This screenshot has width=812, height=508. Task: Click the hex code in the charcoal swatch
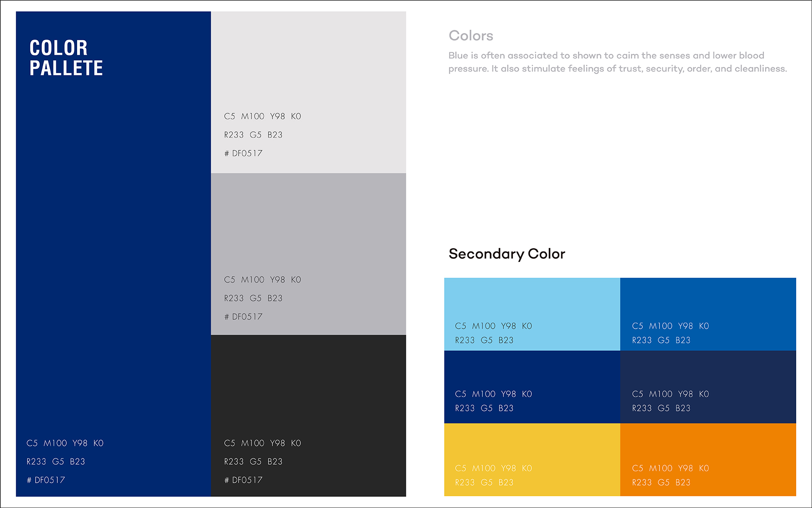coord(243,480)
